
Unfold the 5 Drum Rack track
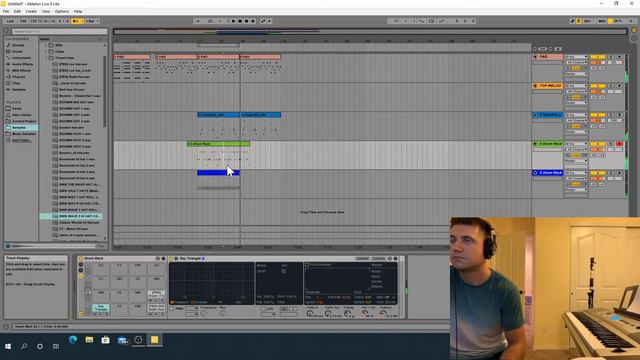tap(536, 173)
